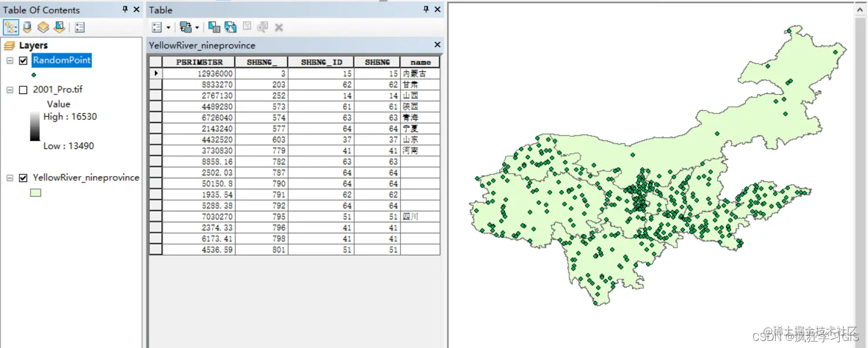
Task: Click the name column header
Action: coord(420,62)
